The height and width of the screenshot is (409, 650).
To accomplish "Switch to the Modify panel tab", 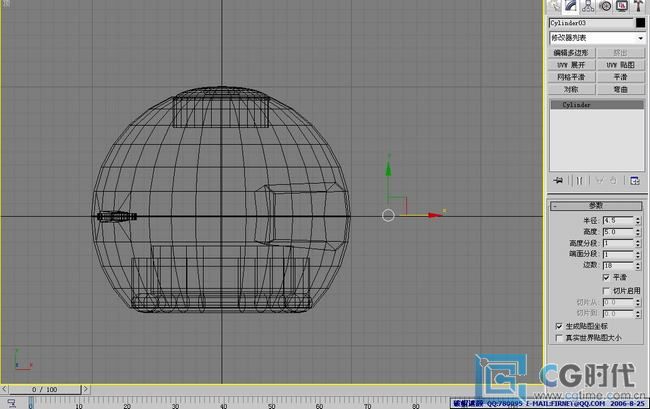I will (x=571, y=6).
